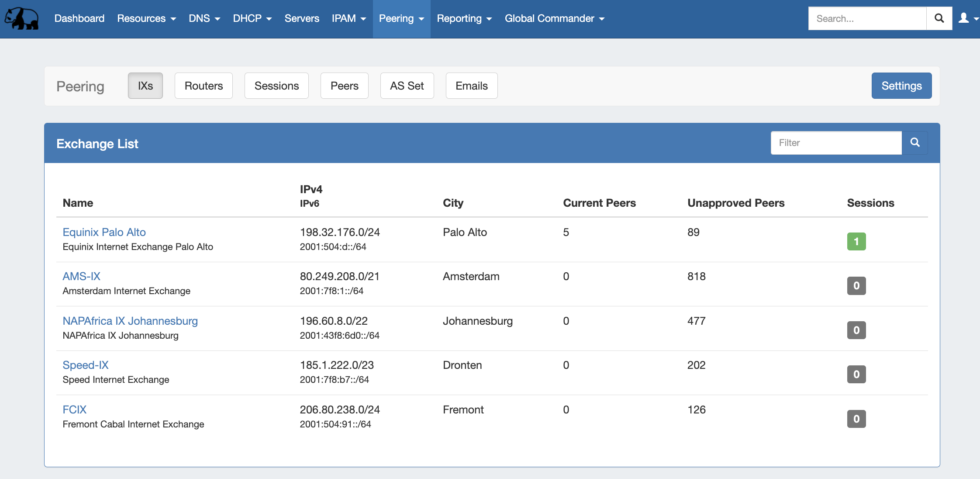Open the Equinix Palo Alto exchange link

click(104, 232)
